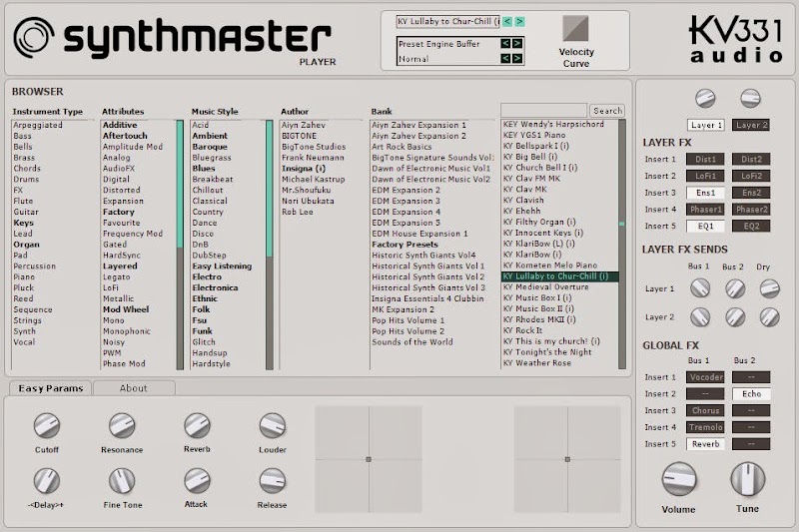Toggle Reverb global insert on Bus 1

705,444
